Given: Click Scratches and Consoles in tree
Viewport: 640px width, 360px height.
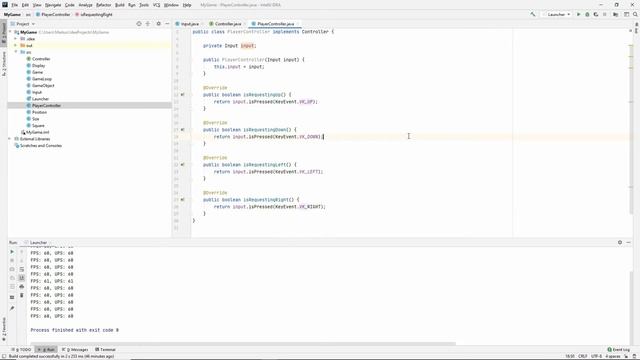Looking at the screenshot, I should (41, 145).
